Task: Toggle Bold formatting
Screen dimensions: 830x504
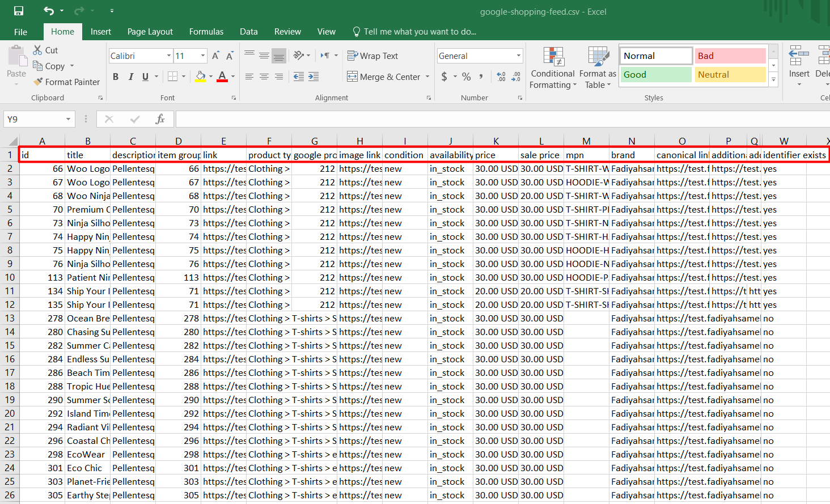Action: click(x=116, y=77)
